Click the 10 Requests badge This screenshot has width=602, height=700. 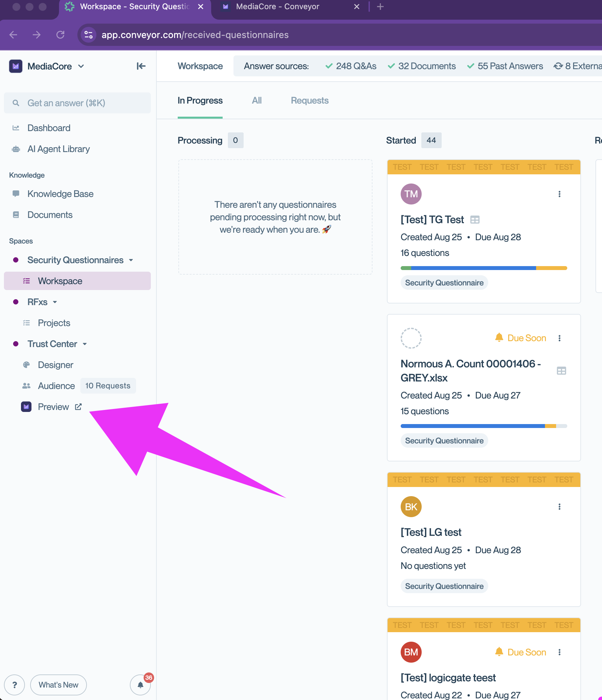pos(108,386)
